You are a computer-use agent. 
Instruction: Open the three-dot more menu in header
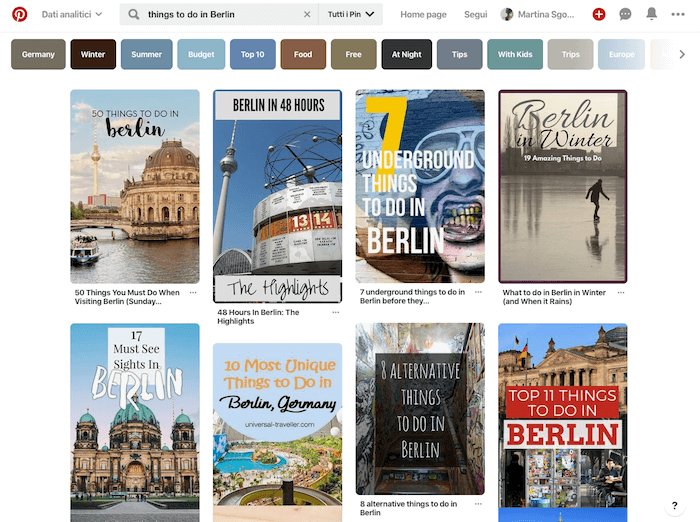(678, 14)
